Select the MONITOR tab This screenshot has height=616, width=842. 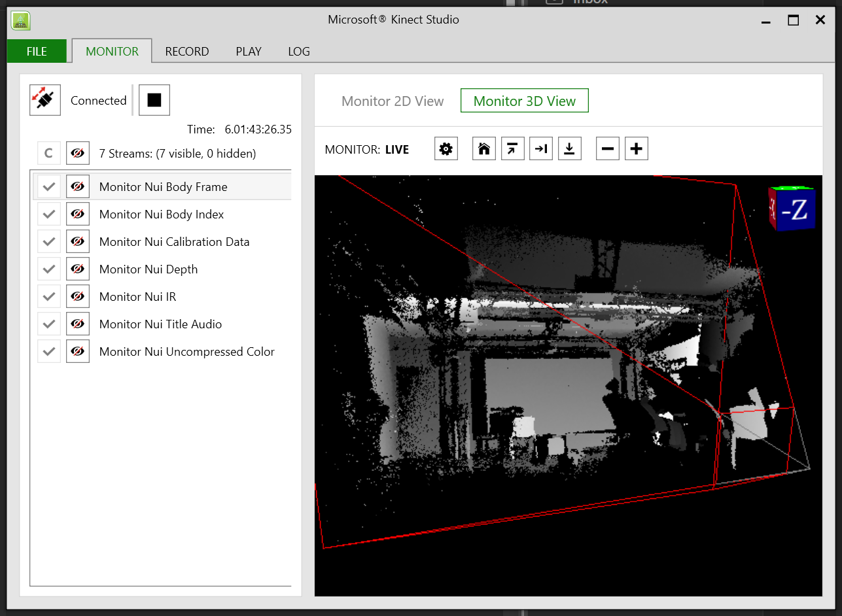click(112, 51)
